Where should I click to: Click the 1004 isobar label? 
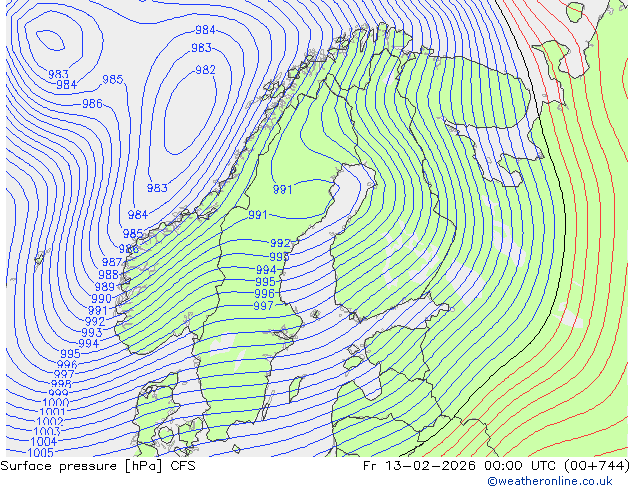pyautogui.click(x=44, y=441)
